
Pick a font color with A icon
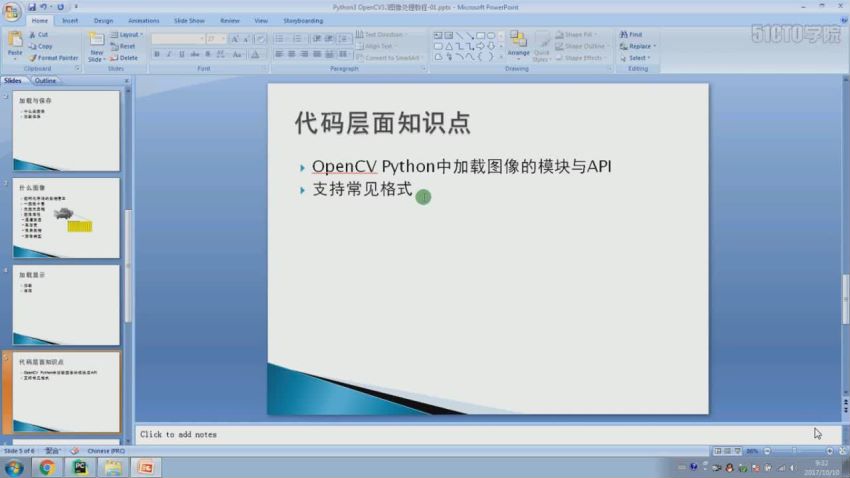[x=255, y=54]
